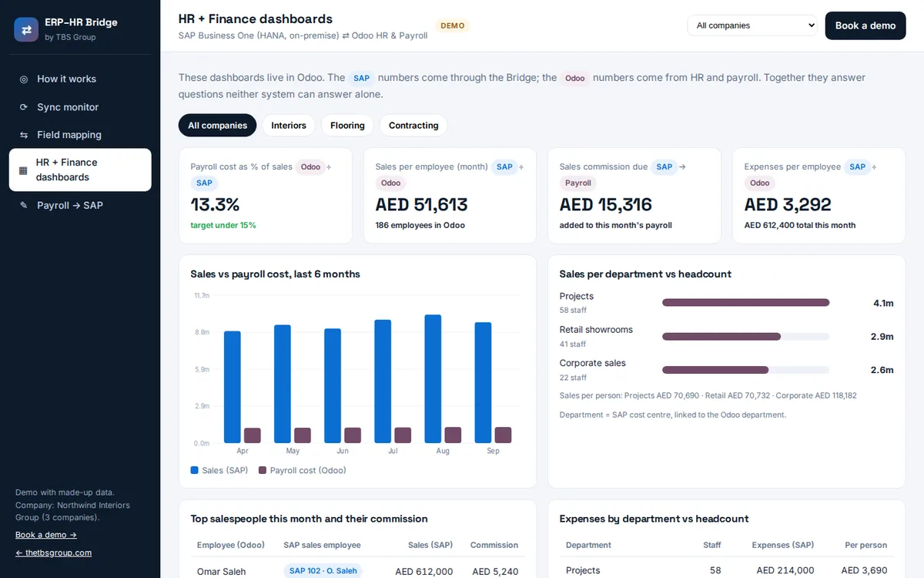Click "AED 612,400 total this month" text
Image resolution: width=924 pixels, height=578 pixels.
click(x=800, y=225)
